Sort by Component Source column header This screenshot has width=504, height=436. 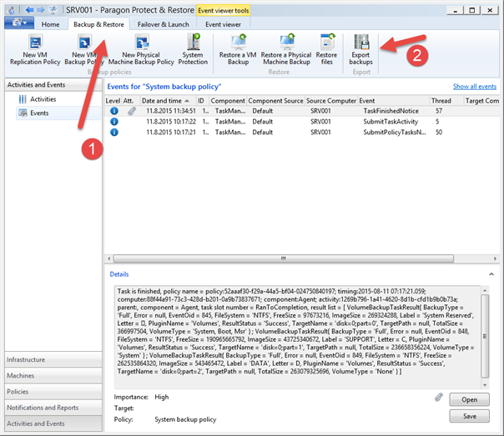[275, 101]
